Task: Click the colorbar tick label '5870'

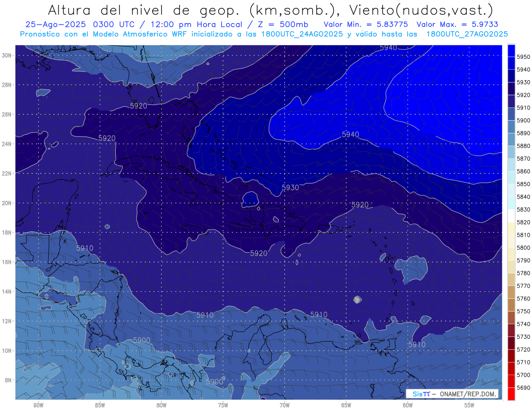Action: click(x=524, y=158)
